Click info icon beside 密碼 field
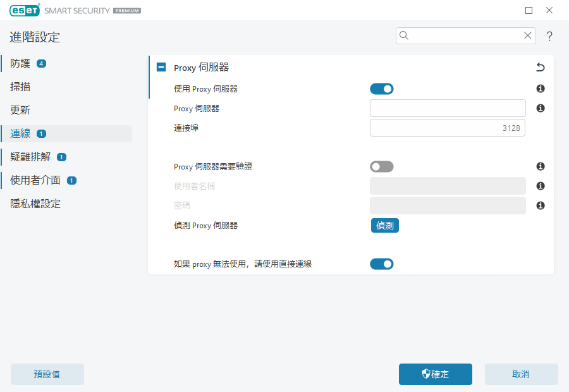569x392 pixels. [541, 206]
